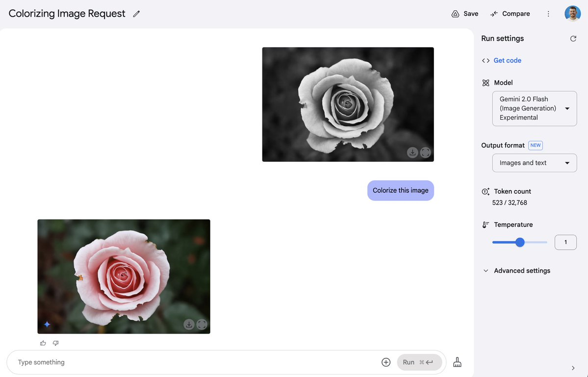Click the Save button

[x=465, y=14]
